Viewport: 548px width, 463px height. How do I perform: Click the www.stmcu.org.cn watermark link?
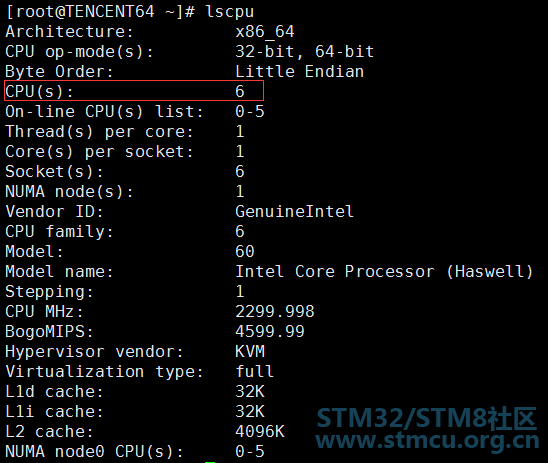click(x=427, y=440)
